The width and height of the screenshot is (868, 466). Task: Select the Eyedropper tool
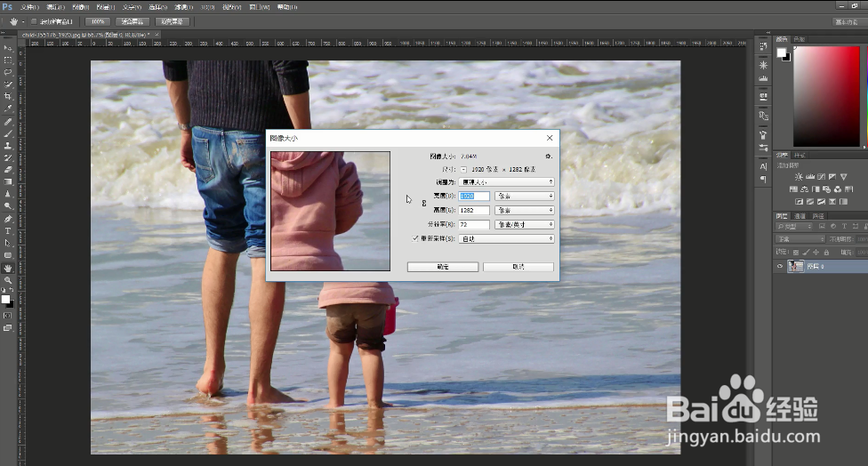tap(8, 109)
